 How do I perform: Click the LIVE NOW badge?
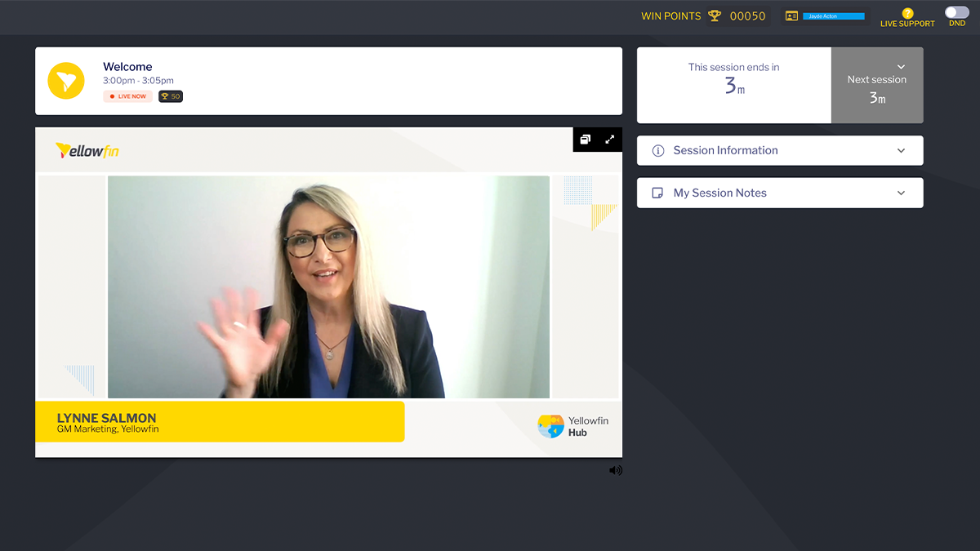coord(127,96)
